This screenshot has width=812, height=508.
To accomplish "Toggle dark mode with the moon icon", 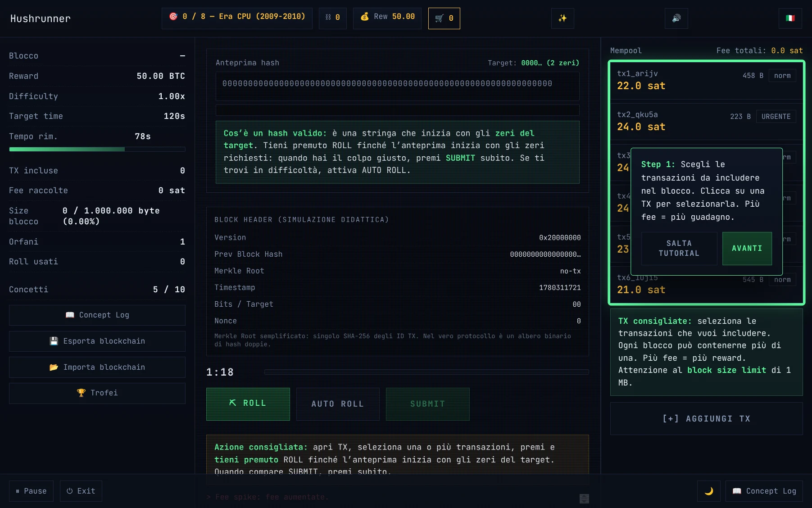I will [x=709, y=491].
